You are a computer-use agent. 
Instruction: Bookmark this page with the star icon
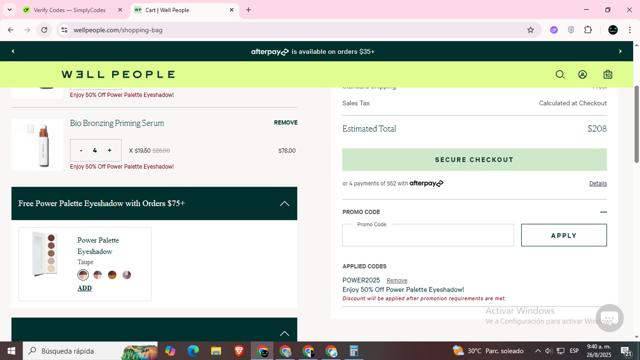coord(530,30)
